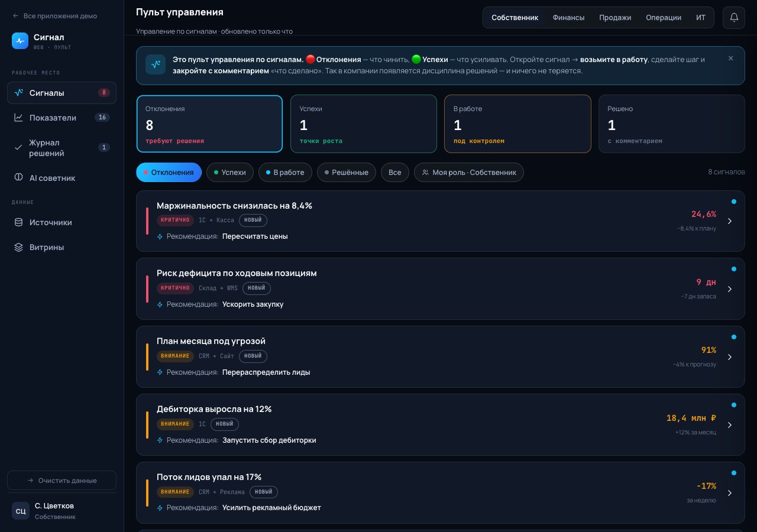Click the pulse icon in info banner
This screenshot has height=532, width=757.
click(x=156, y=64)
